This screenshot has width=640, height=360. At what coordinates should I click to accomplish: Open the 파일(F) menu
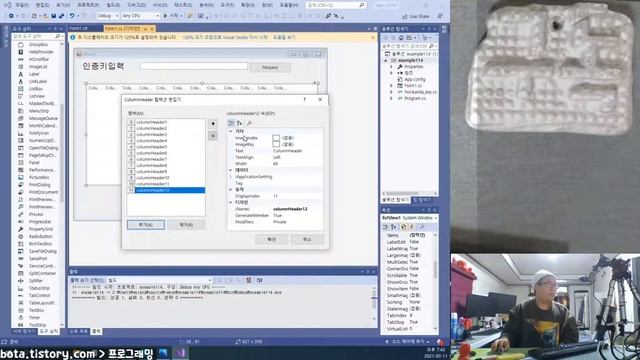22,5
